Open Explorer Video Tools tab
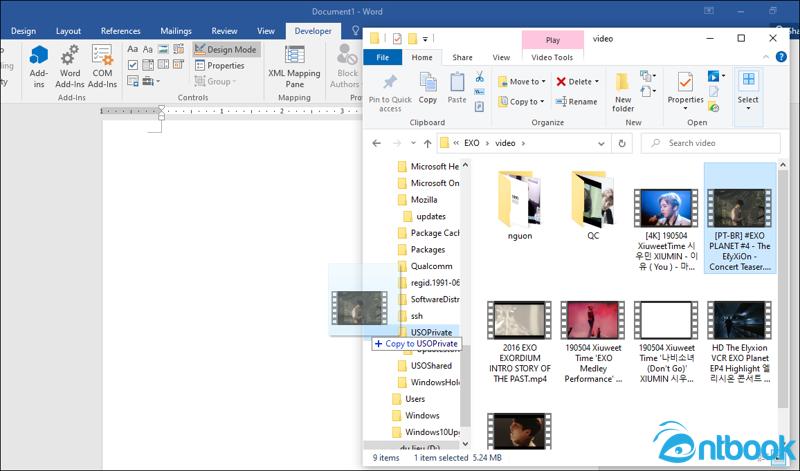 (552, 57)
